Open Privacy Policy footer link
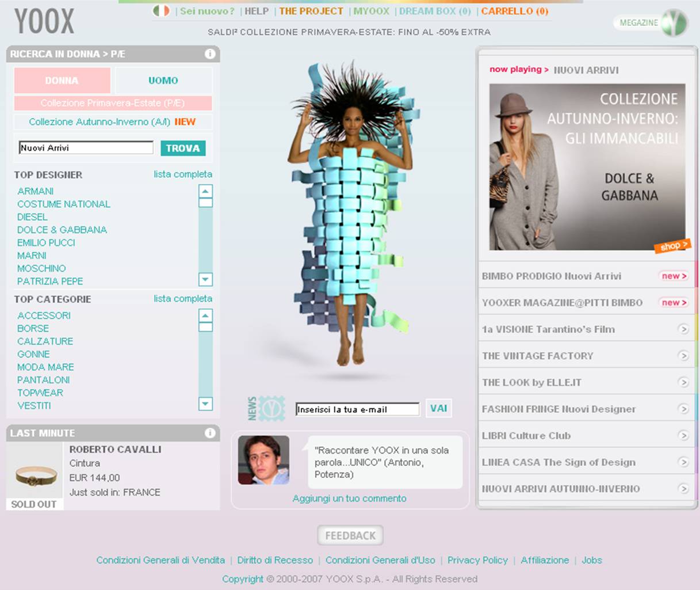The image size is (700, 590). pyautogui.click(x=477, y=560)
